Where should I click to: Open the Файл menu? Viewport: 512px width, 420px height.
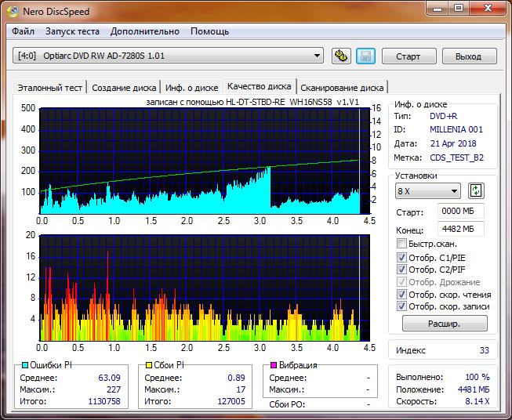pos(24,31)
